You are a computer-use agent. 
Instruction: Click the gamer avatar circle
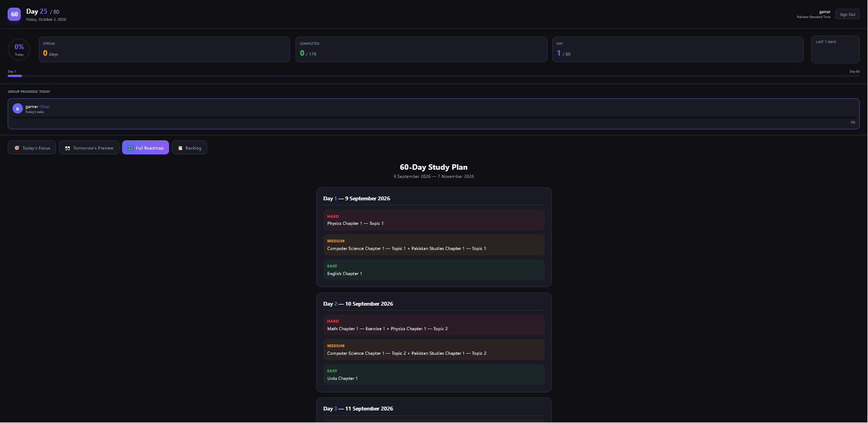tap(17, 109)
